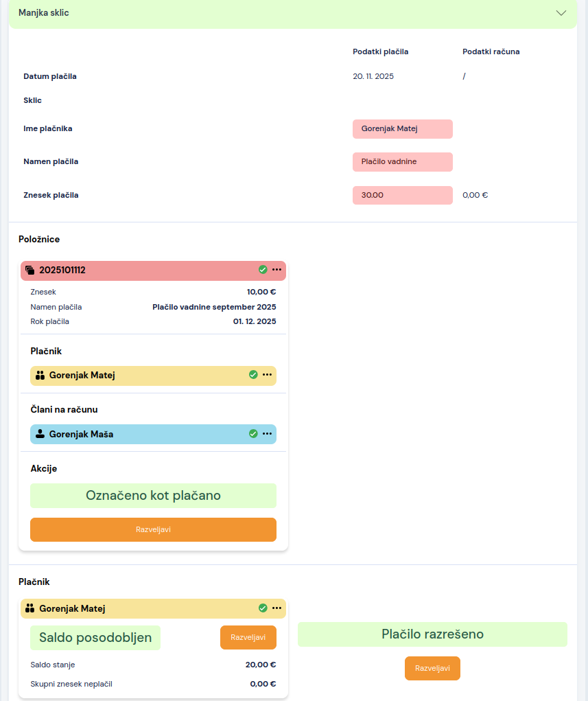Click green checkmark on invoice 2025101112 header
The height and width of the screenshot is (701, 588).
263,270
